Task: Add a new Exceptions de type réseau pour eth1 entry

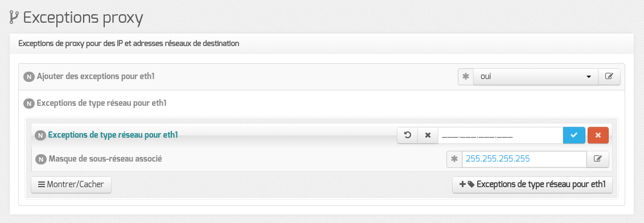Action: pos(532,185)
